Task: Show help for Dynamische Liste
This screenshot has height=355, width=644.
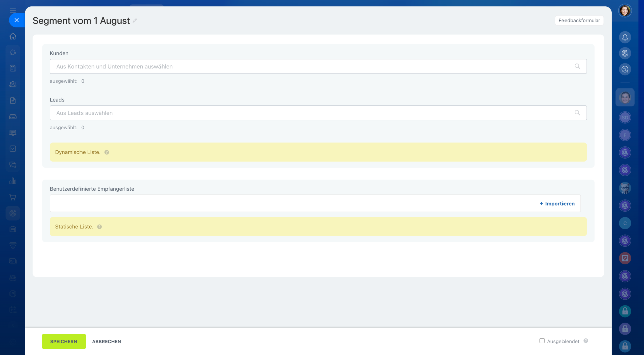Action: [x=107, y=152]
